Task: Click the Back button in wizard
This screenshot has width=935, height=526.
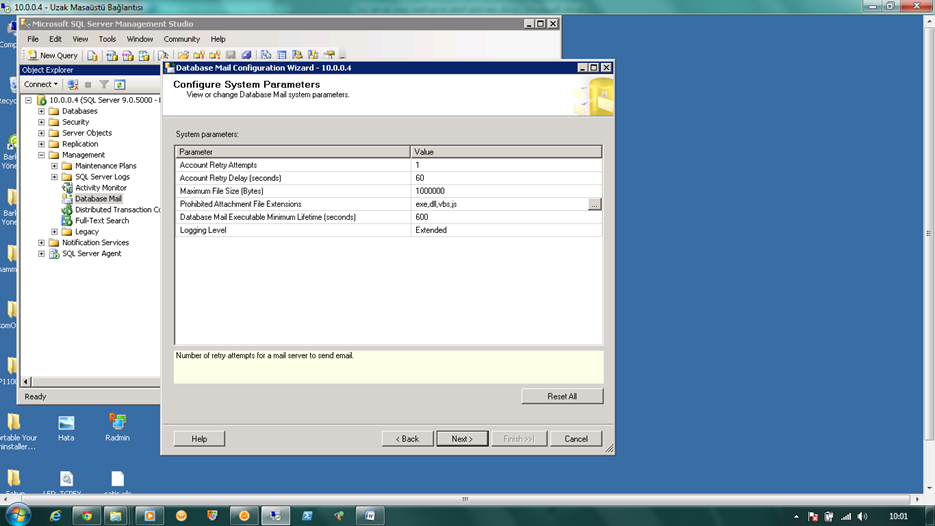Action: [x=407, y=439]
